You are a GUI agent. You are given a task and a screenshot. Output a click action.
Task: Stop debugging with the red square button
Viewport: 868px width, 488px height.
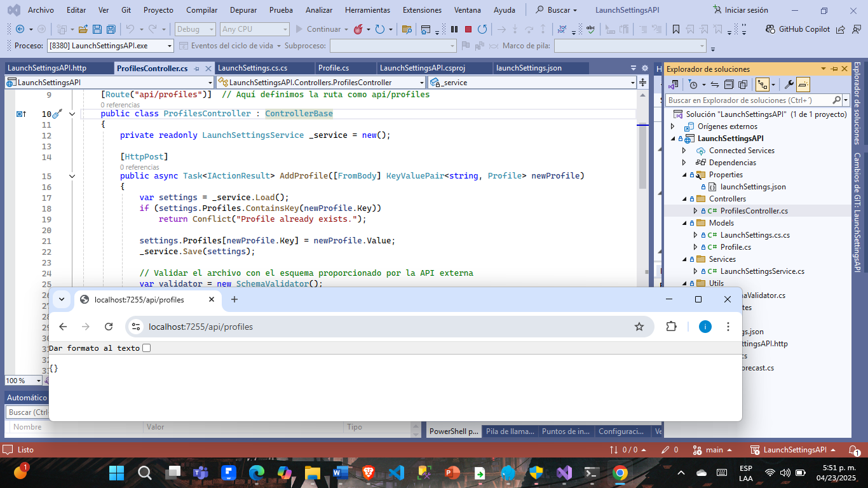pyautogui.click(x=468, y=29)
